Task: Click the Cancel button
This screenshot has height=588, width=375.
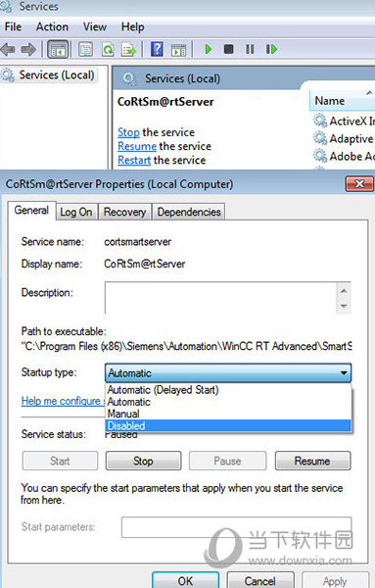Action: (260, 580)
